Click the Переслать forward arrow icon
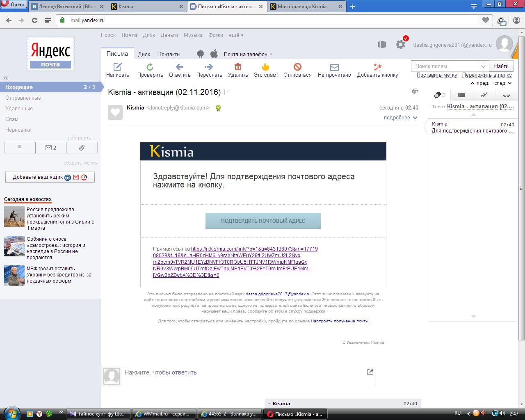This screenshot has height=420, width=525. (x=209, y=66)
